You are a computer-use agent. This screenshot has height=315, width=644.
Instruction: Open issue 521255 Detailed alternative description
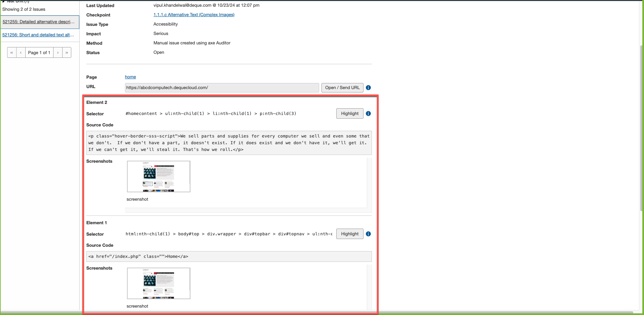39,22
